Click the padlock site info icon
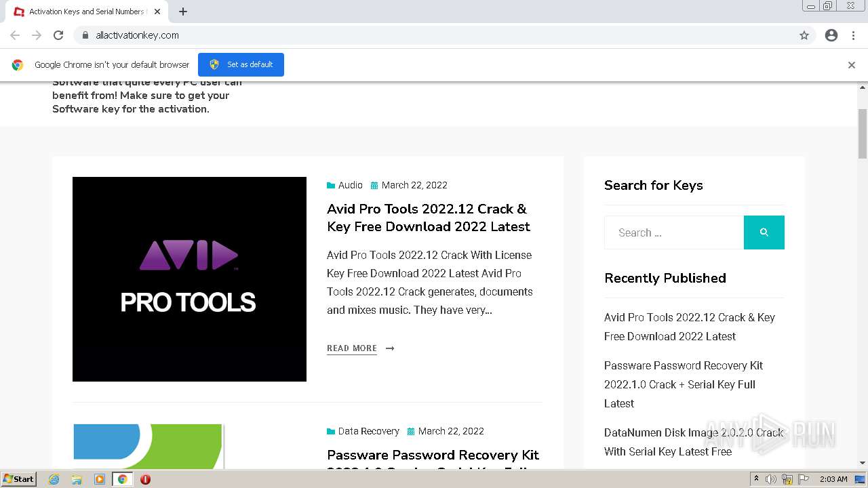 pos(85,35)
